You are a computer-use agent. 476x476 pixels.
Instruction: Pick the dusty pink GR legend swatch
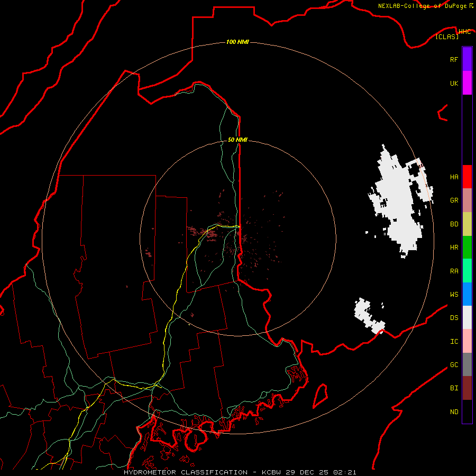coord(467,200)
